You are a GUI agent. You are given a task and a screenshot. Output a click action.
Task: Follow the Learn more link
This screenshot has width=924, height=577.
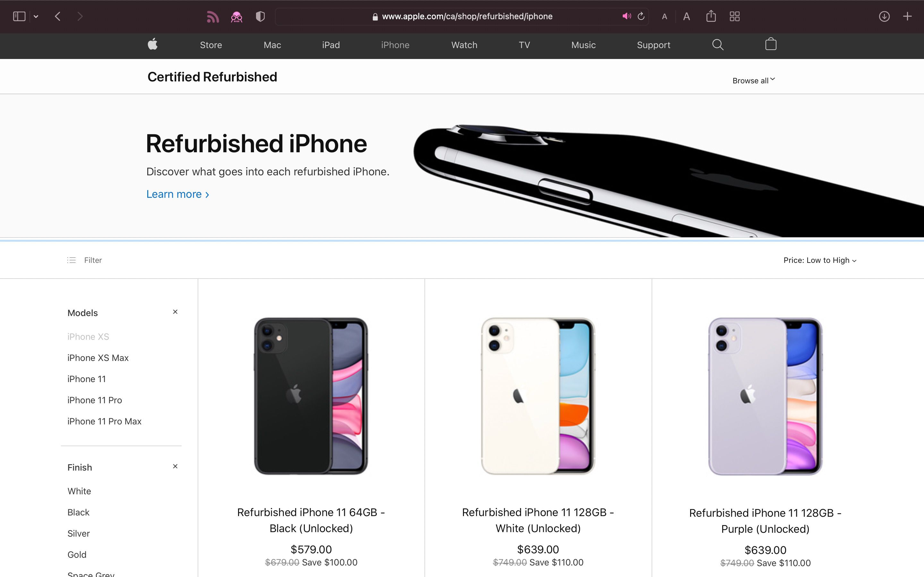pos(177,194)
